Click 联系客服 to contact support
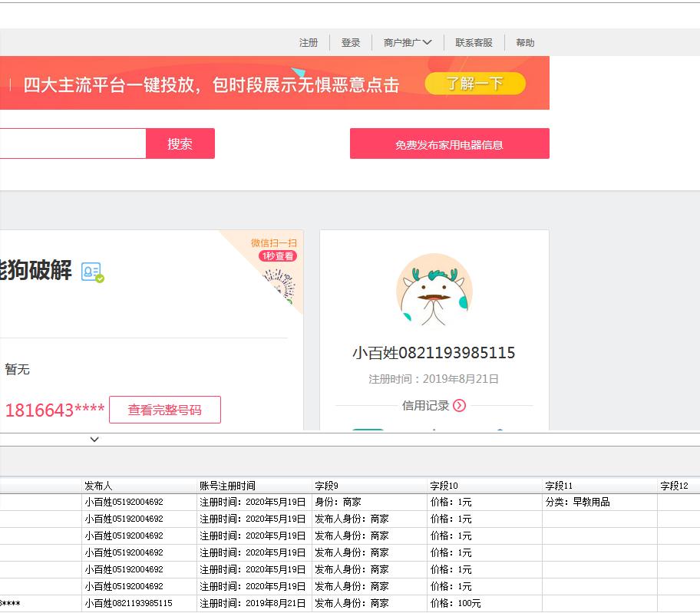 click(x=474, y=42)
